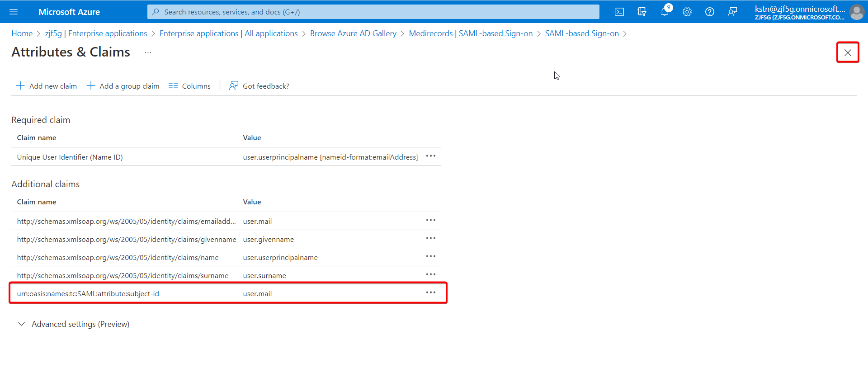Open ellipsis menu for Unique User Identifier
Image resolution: width=868 pixels, height=392 pixels.
pyautogui.click(x=431, y=156)
